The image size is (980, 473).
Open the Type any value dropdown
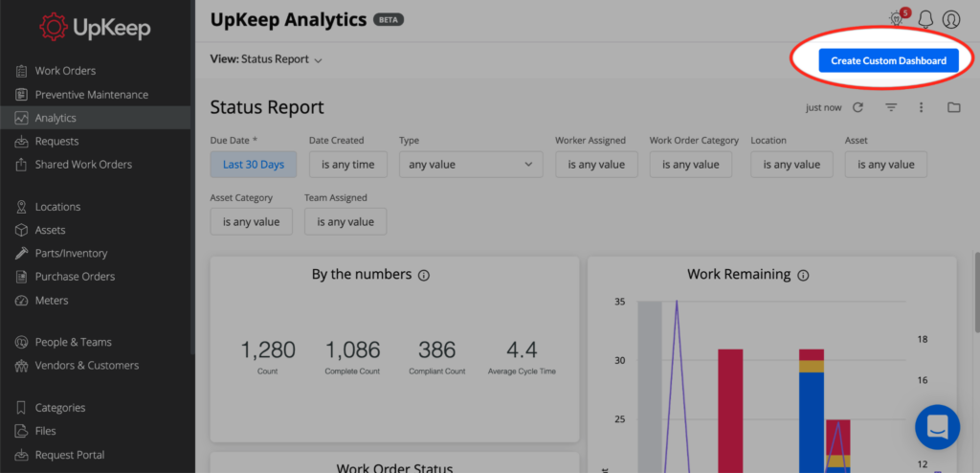coord(470,165)
